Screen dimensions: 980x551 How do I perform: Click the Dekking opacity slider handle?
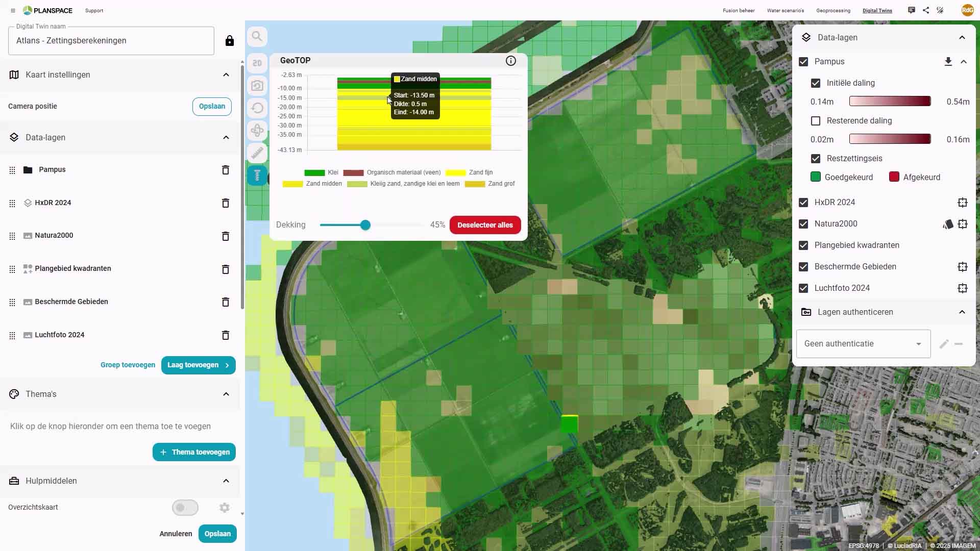click(365, 225)
